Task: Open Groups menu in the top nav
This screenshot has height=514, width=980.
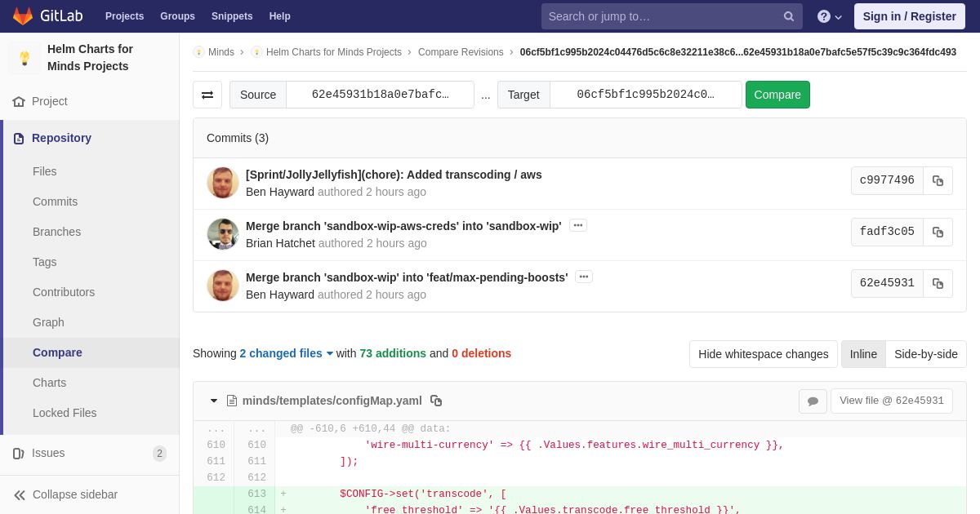Action: click(x=177, y=16)
